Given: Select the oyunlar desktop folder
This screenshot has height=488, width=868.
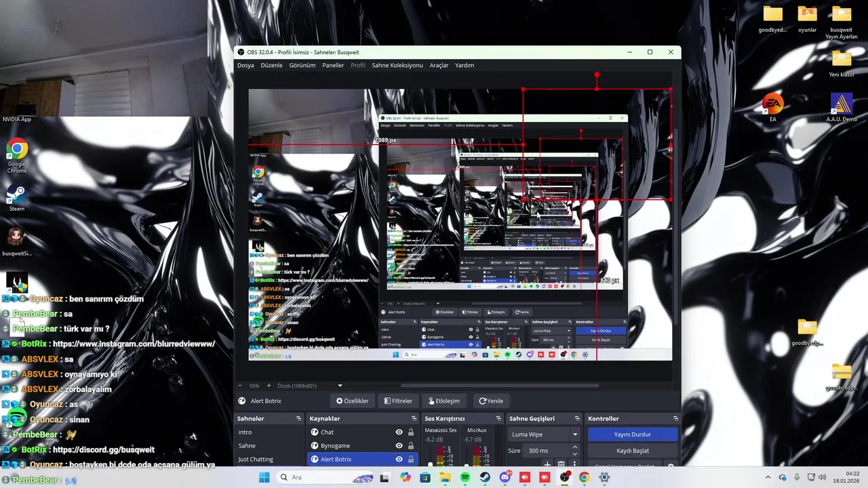Looking at the screenshot, I should (807, 20).
